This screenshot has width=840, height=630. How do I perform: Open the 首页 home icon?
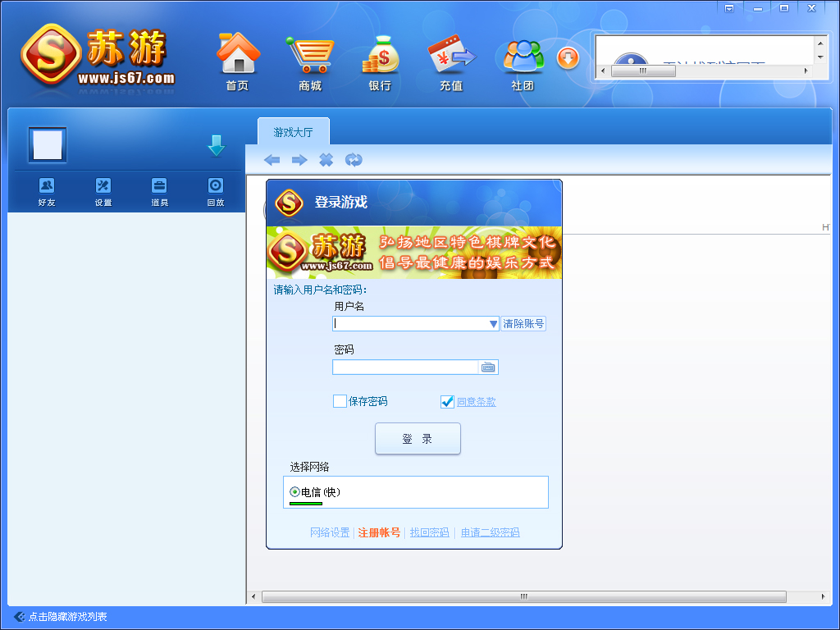(237, 54)
